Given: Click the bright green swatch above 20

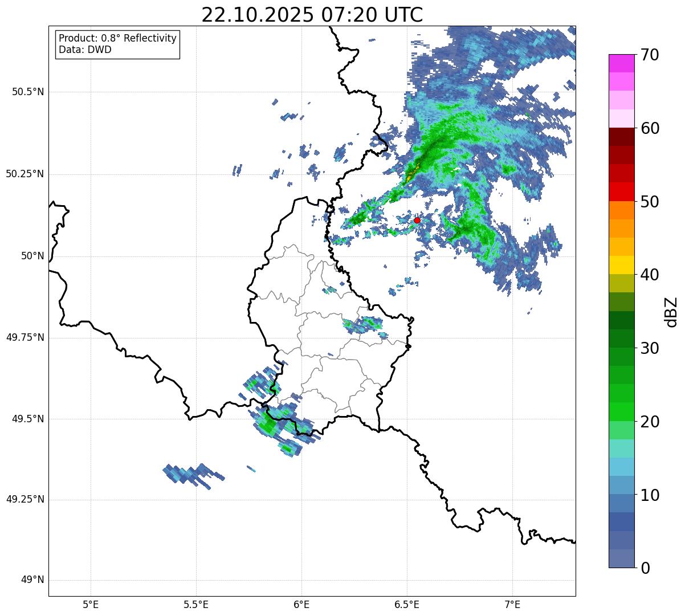Looking at the screenshot, I should point(621,411).
